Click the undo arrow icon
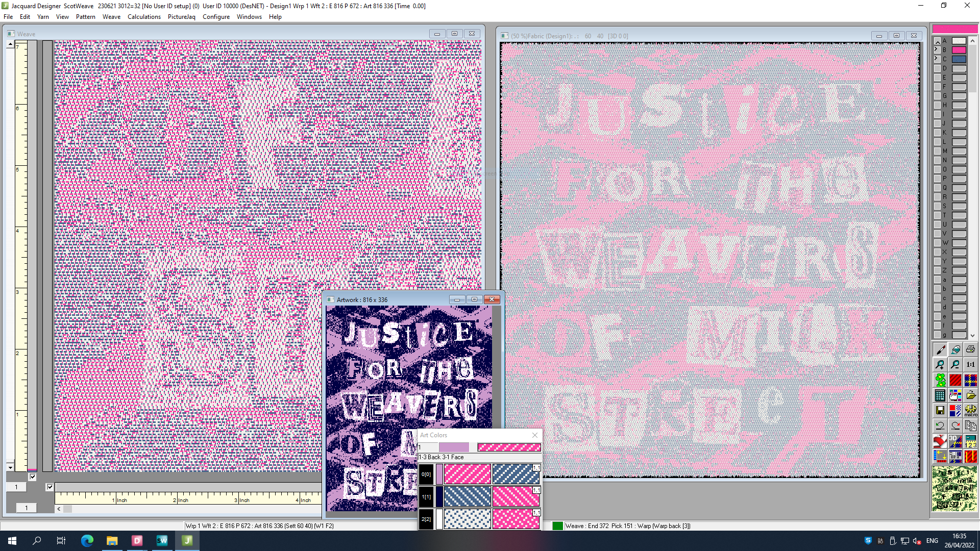This screenshot has width=980, height=551. point(940,425)
